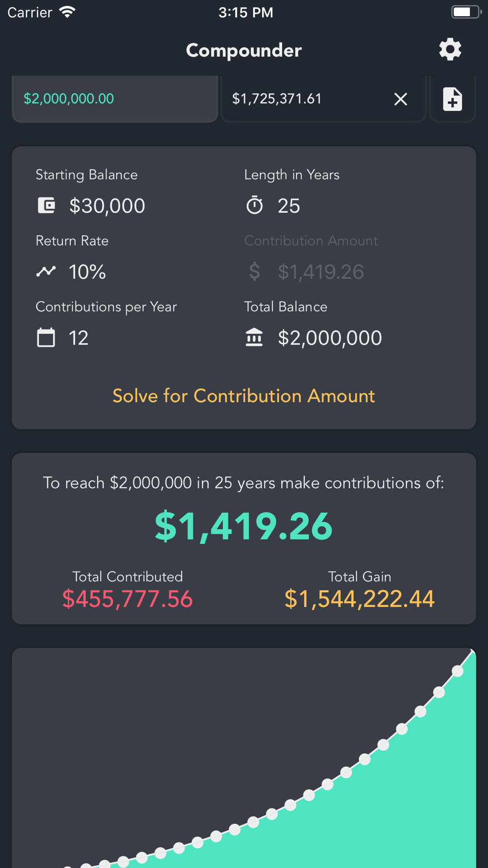Add a new calculation with document-plus icon

[452, 99]
